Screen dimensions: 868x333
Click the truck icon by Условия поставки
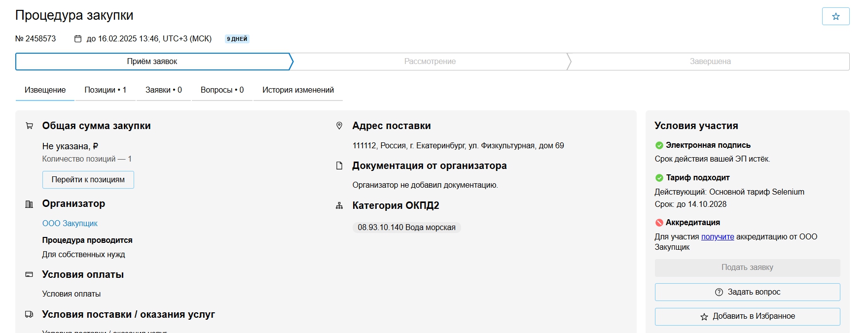point(29,314)
